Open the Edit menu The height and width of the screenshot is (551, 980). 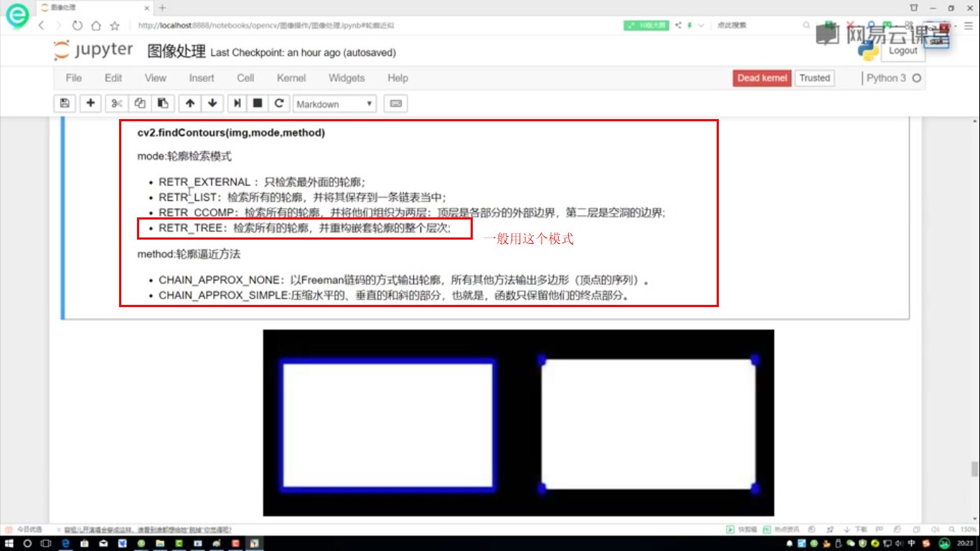click(113, 77)
